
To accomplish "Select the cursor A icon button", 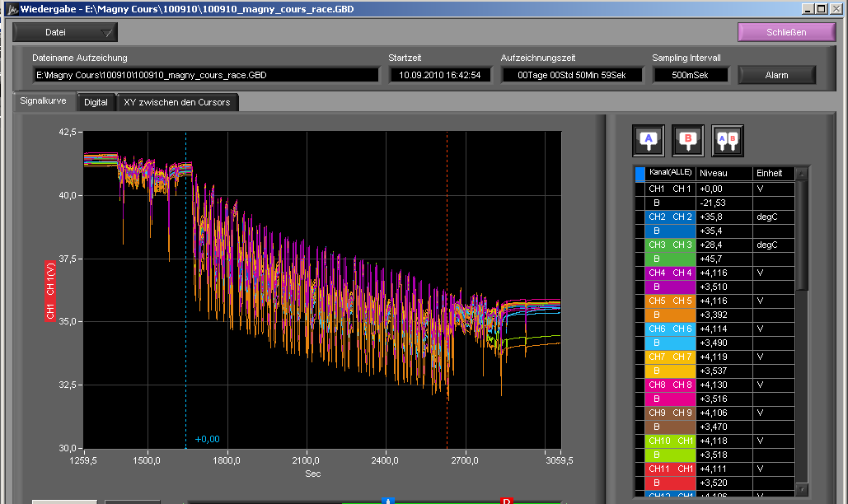I will coord(649,140).
